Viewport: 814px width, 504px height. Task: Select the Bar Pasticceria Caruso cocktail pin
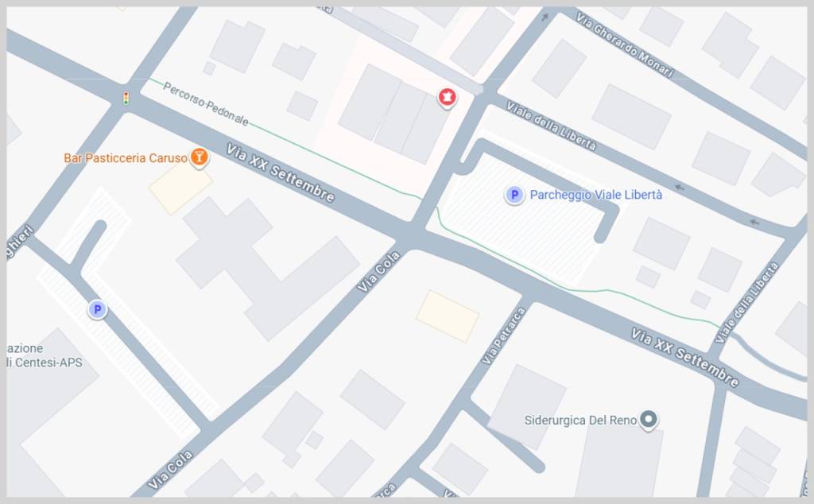tap(199, 157)
